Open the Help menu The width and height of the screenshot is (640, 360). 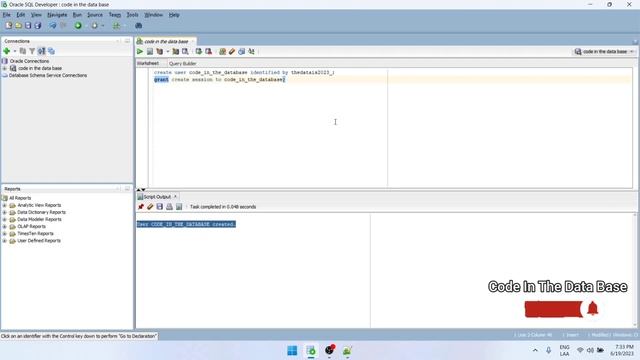click(174, 15)
